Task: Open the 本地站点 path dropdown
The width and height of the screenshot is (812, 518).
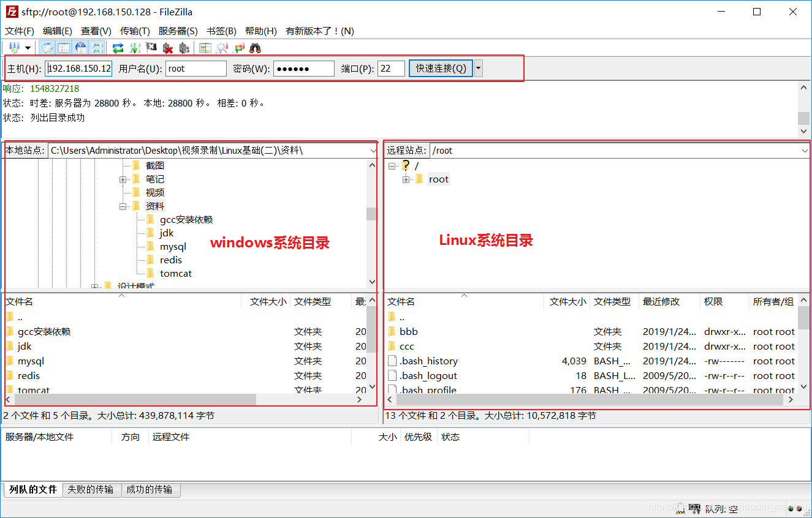Action: point(373,150)
